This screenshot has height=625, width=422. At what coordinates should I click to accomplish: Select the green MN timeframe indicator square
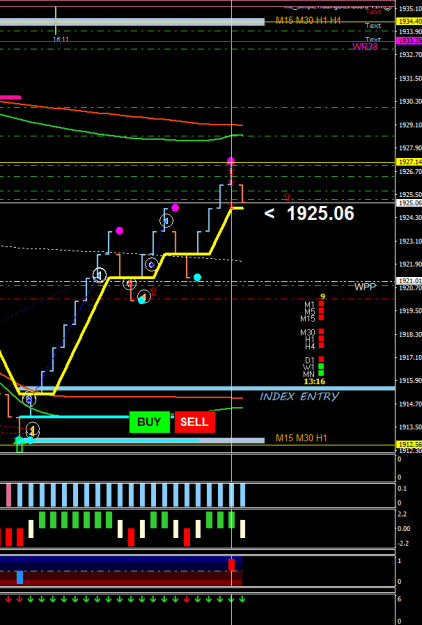coord(321,373)
